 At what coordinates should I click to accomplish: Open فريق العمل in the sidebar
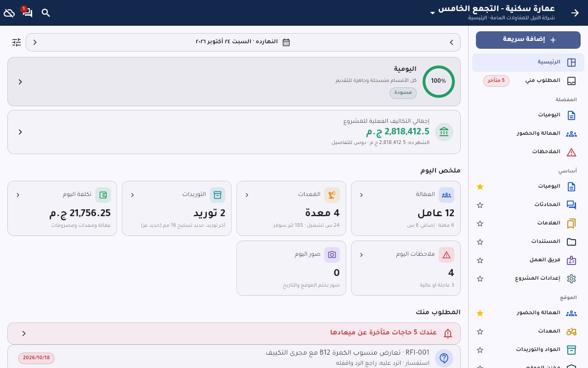coord(528,260)
